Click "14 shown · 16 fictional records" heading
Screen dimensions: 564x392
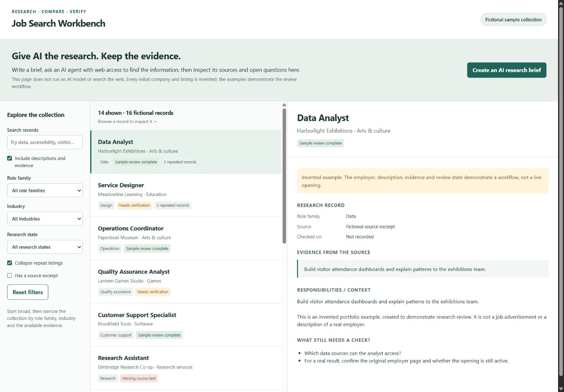click(136, 113)
